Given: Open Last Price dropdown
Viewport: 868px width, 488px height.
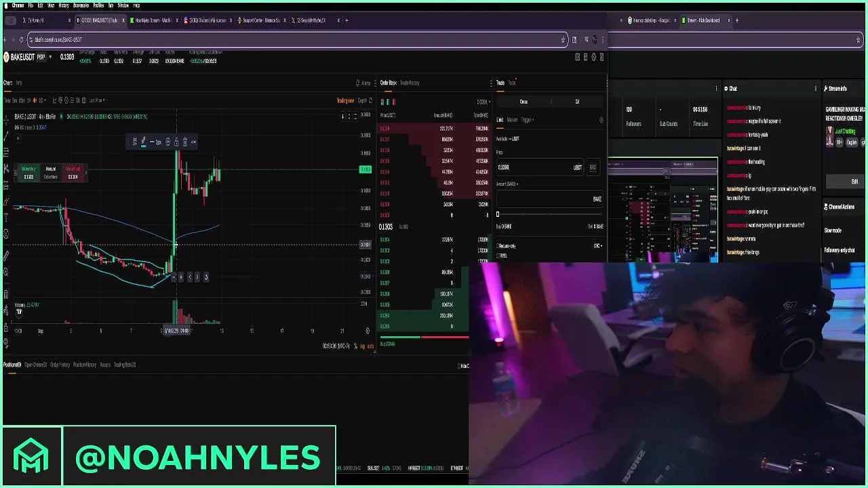Looking at the screenshot, I should point(97,100).
